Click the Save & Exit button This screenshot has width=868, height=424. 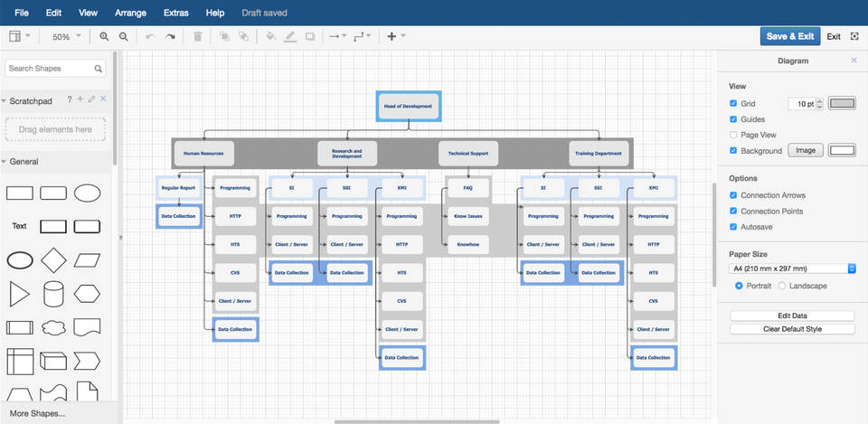click(x=789, y=36)
